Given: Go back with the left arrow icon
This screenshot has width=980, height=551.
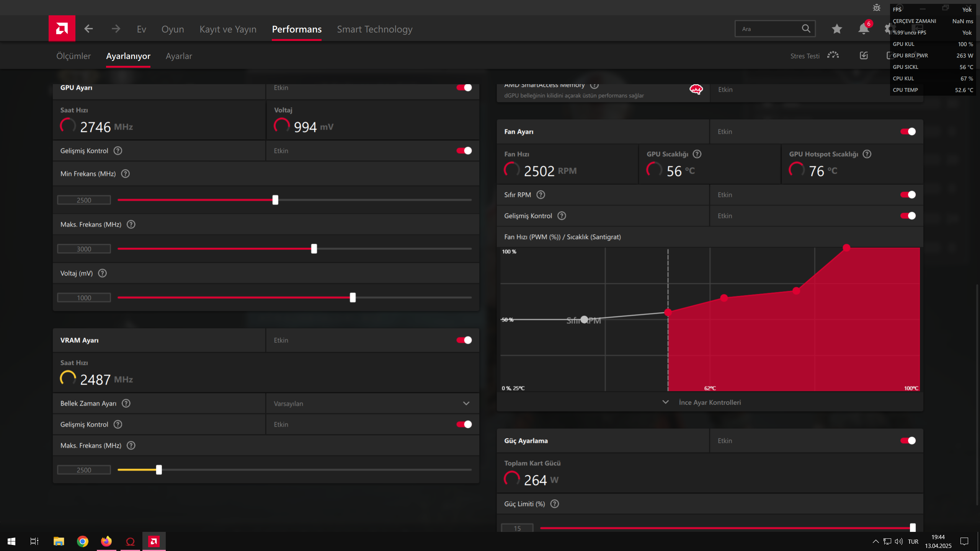Looking at the screenshot, I should (88, 29).
